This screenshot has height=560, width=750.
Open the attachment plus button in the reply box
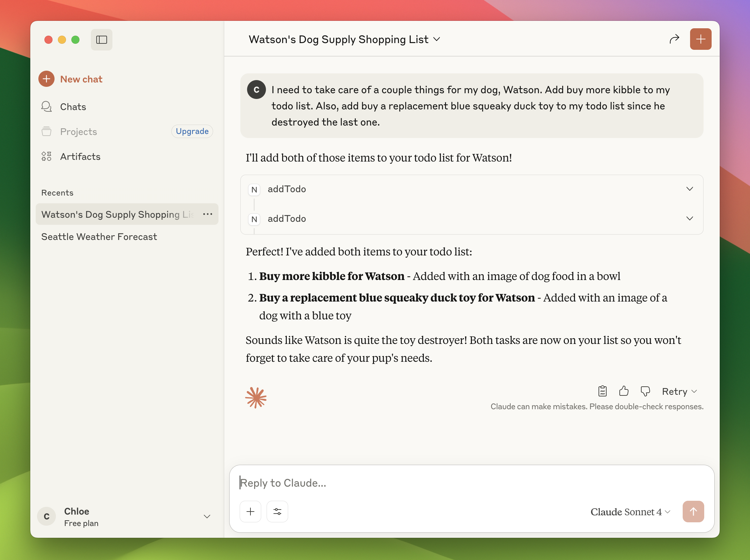pyautogui.click(x=250, y=512)
